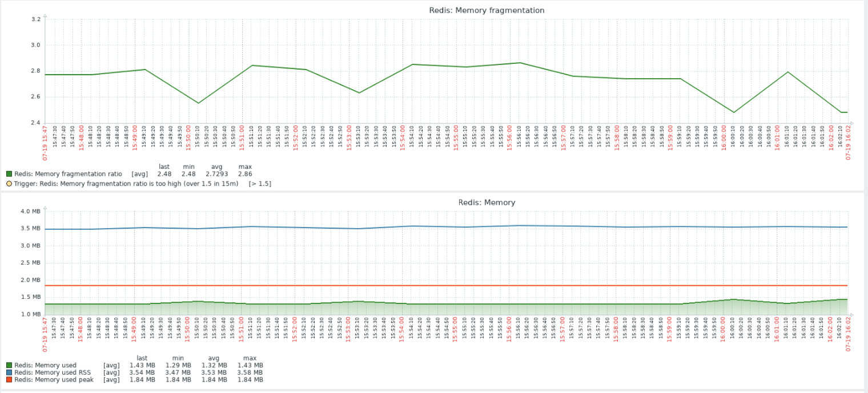Click the green Memory fragmentation ratio legend swatch
The height and width of the screenshot is (393, 868).
9,174
